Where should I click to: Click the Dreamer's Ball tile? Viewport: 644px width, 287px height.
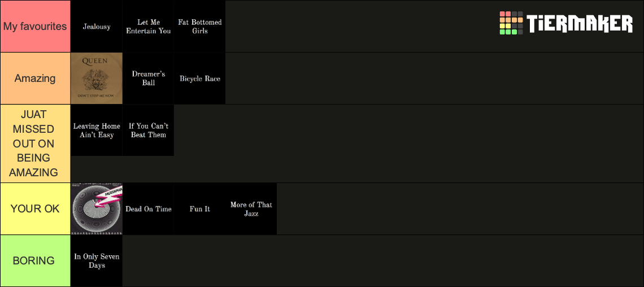tap(148, 78)
